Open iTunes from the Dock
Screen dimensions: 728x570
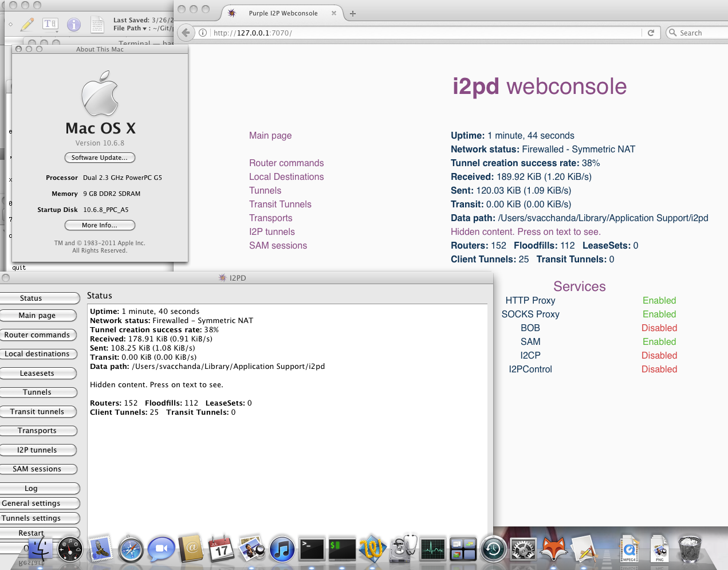click(x=282, y=550)
